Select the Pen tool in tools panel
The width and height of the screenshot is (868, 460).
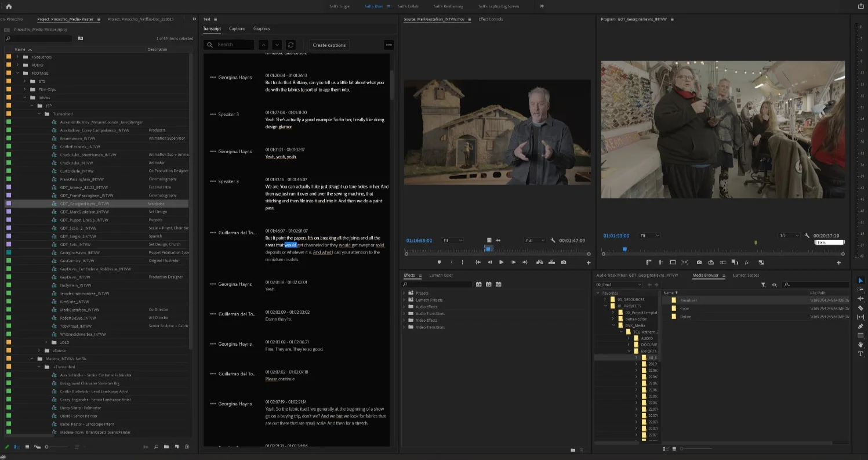click(x=860, y=326)
